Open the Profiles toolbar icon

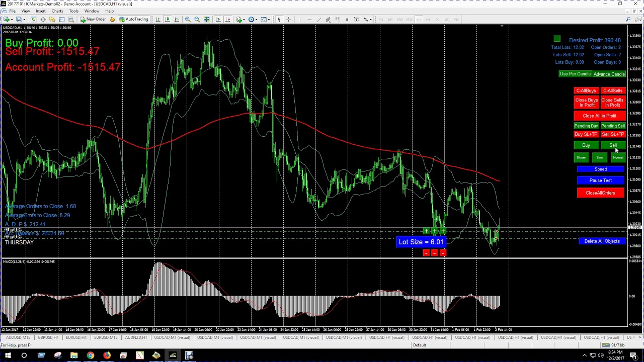[19, 19]
